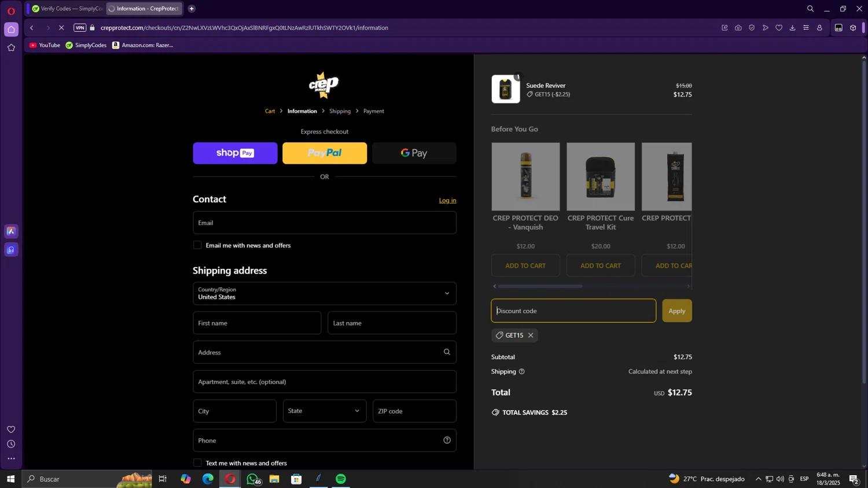Focus the First name field
This screenshot has height=488, width=868.
click(x=257, y=323)
